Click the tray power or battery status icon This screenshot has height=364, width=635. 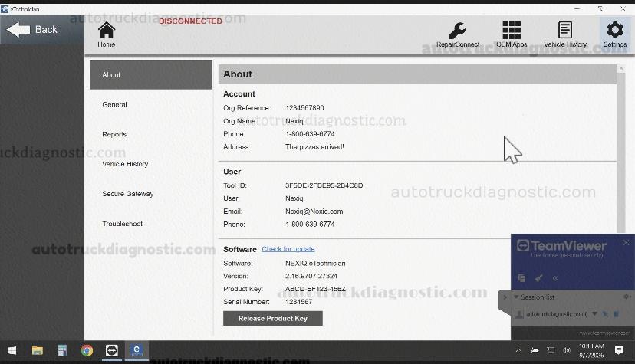pos(535,351)
